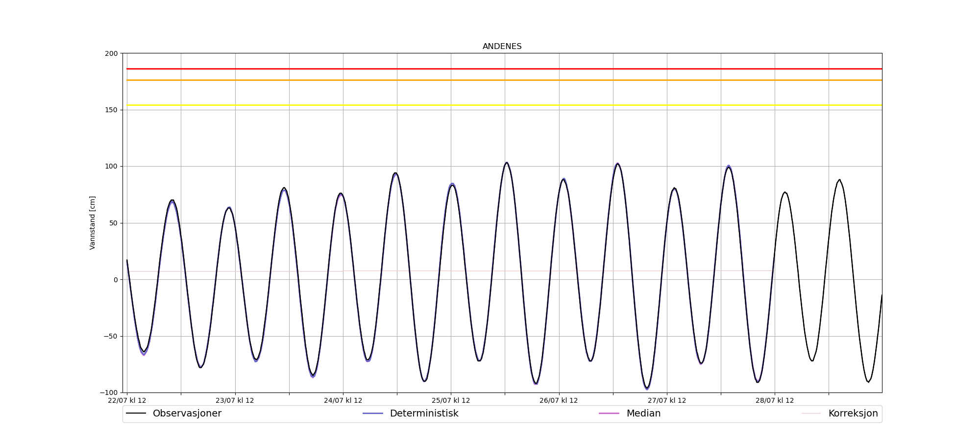Viewport: 980px width, 441px height.
Task: Click the 50 y-axis value
Action: [113, 223]
